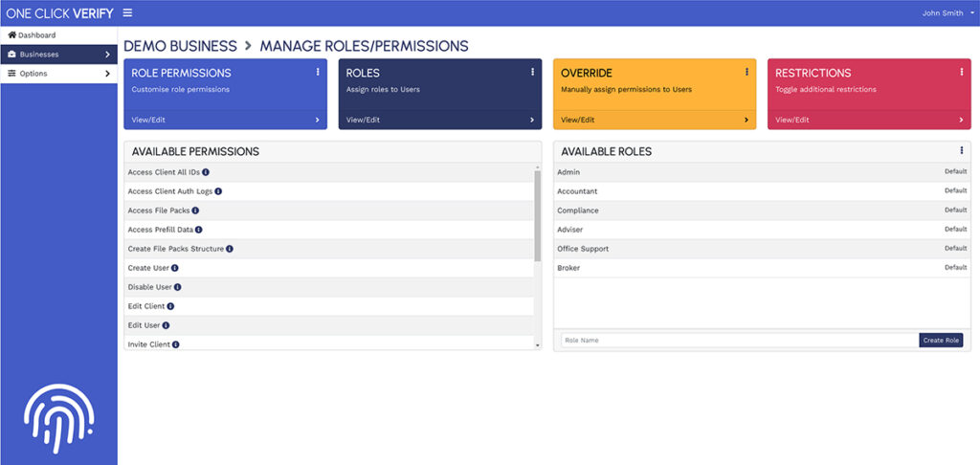Click the fingerprint logo in sidebar
The image size is (980, 465).
pos(58,419)
